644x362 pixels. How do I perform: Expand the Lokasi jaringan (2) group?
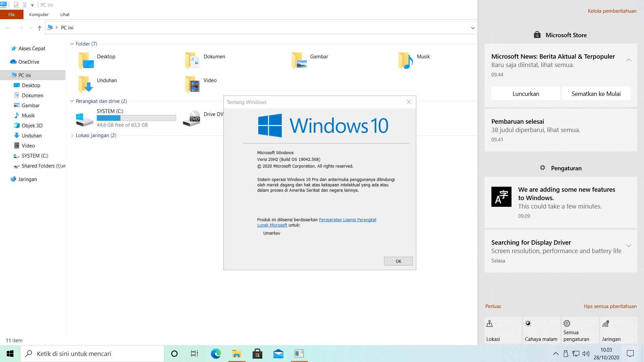coord(72,135)
